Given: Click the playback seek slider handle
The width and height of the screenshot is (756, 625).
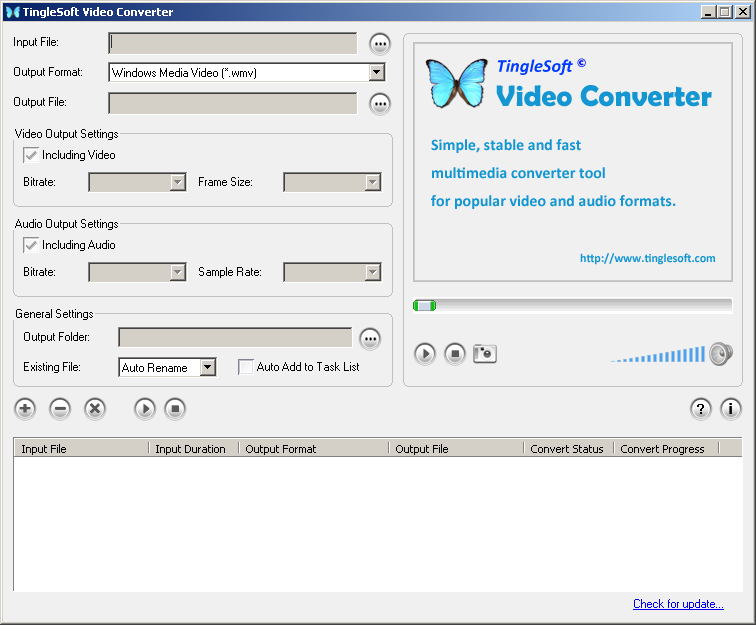Looking at the screenshot, I should (424, 306).
